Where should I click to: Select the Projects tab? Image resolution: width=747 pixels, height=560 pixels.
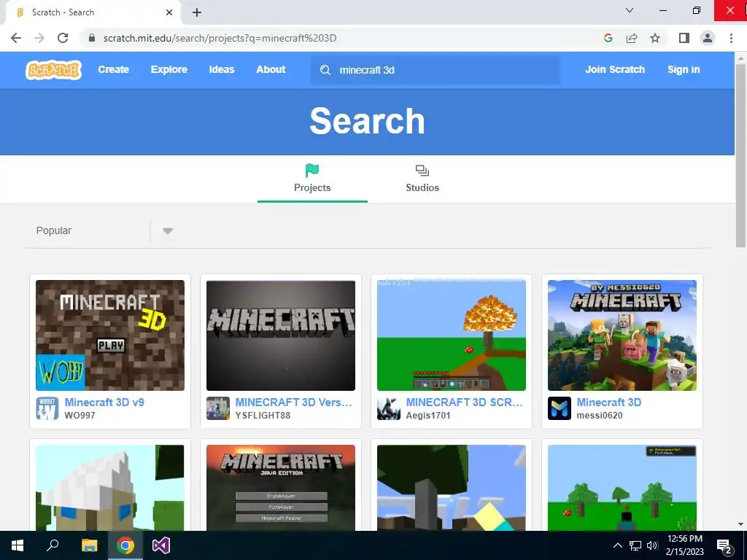[x=312, y=179]
